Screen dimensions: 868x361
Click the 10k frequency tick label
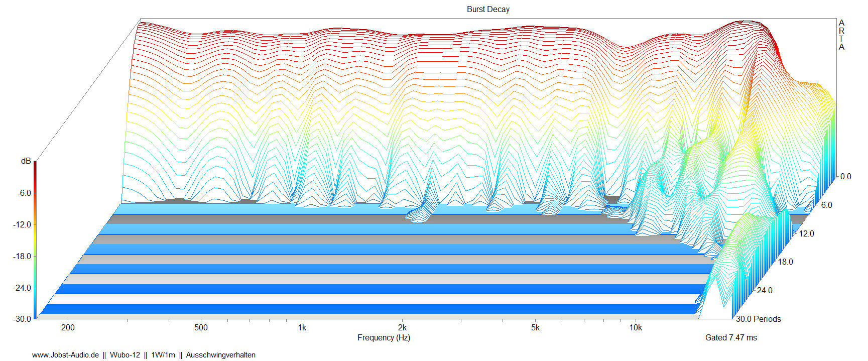[636, 327]
